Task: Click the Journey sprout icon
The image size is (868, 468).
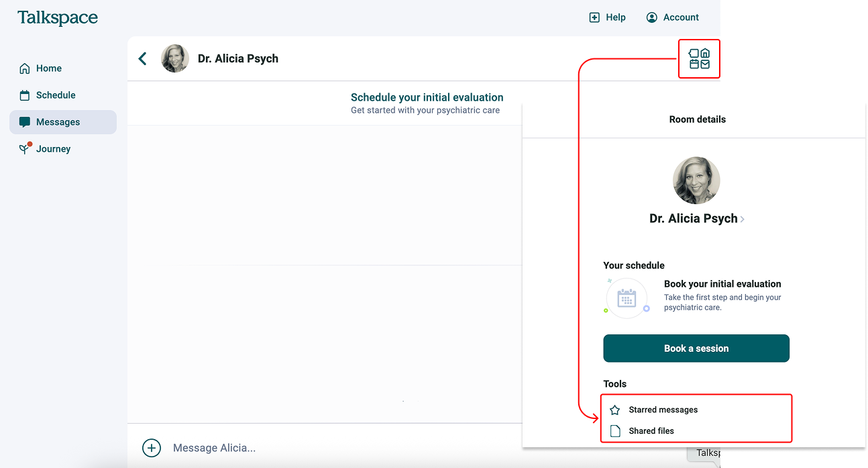Action: pos(25,148)
